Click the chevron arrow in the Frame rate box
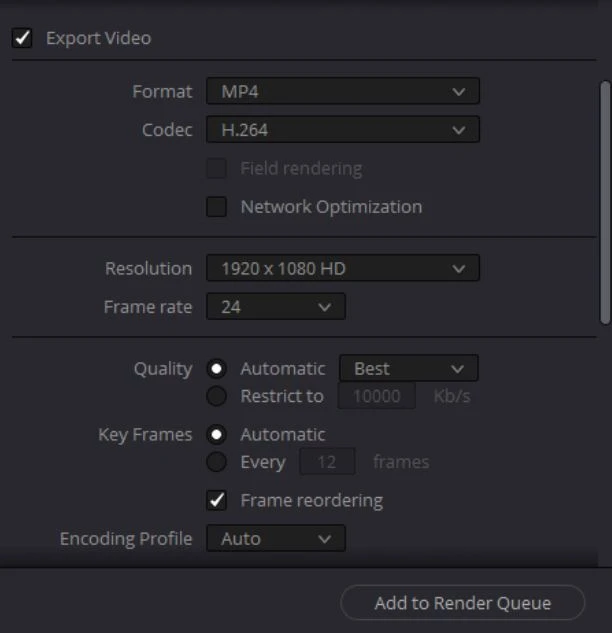Screen dimensions: 612x633 [x=324, y=307]
